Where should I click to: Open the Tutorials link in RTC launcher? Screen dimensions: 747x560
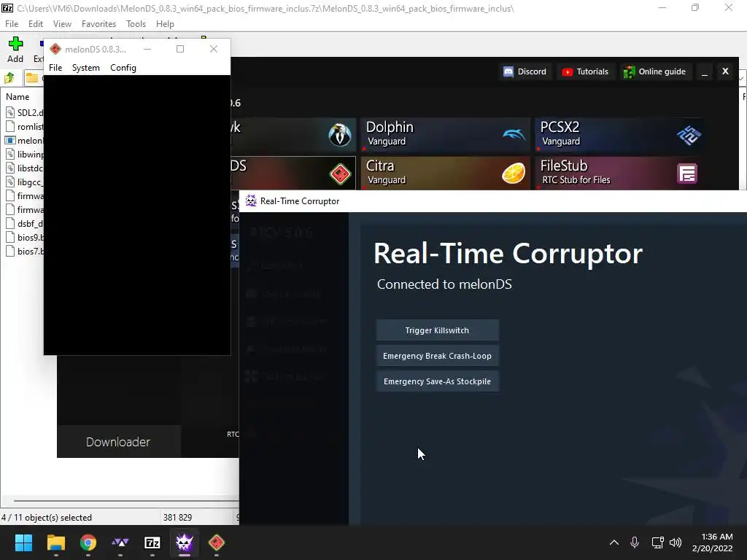pyautogui.click(x=586, y=71)
